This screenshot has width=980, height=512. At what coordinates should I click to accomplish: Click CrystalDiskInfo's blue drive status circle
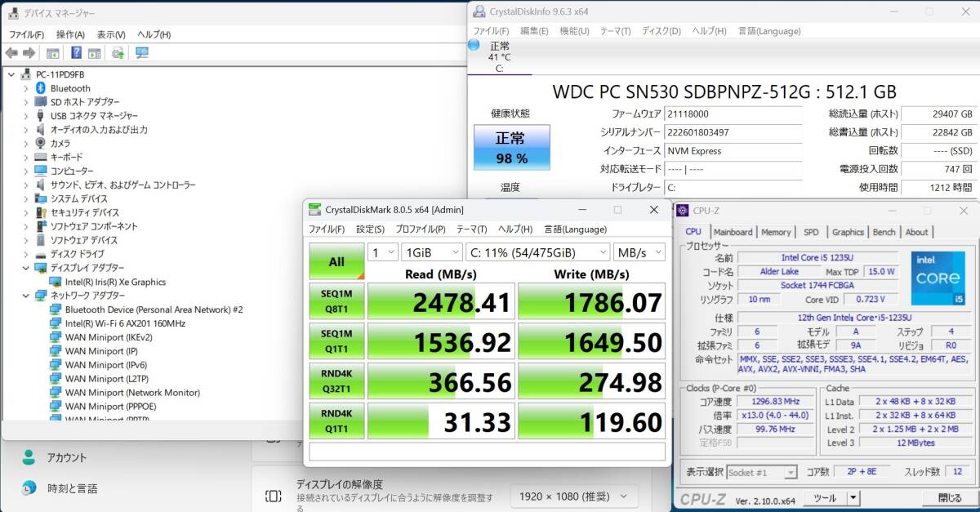[x=474, y=45]
